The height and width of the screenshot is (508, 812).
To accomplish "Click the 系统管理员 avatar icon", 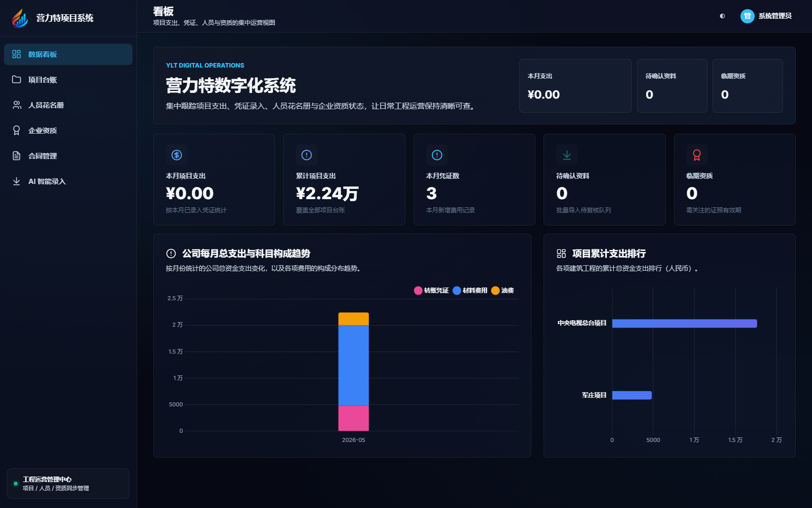I will [748, 16].
